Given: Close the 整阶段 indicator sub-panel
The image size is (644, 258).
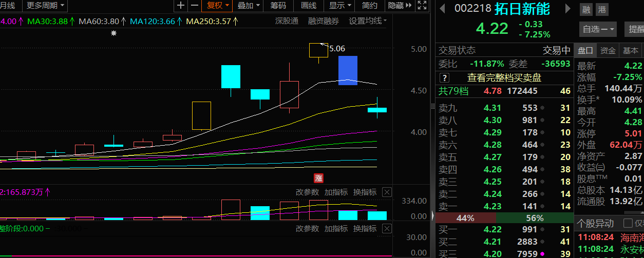Looking at the screenshot, I should [387, 229].
